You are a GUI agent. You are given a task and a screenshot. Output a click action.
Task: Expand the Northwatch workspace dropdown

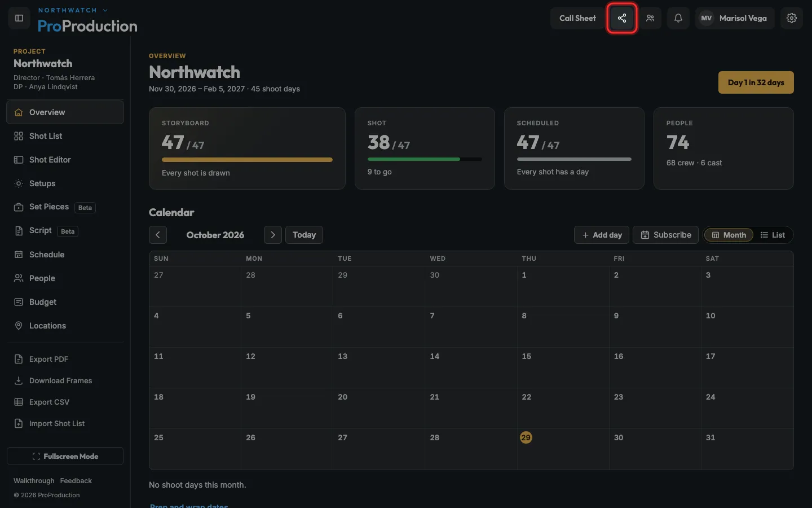(x=73, y=10)
